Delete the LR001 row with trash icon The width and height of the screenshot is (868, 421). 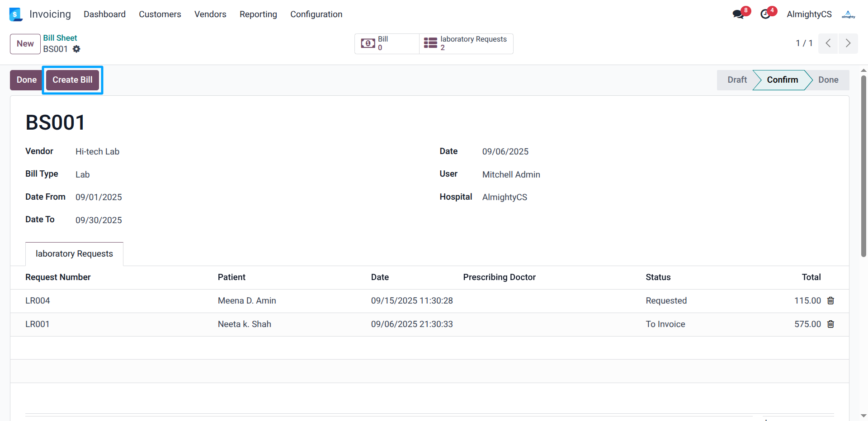830,324
